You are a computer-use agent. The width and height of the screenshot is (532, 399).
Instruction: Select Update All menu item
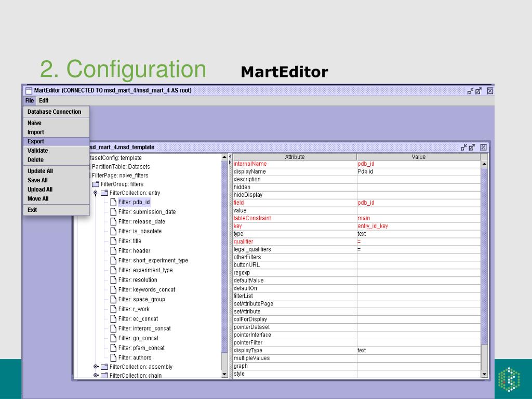pos(56,171)
